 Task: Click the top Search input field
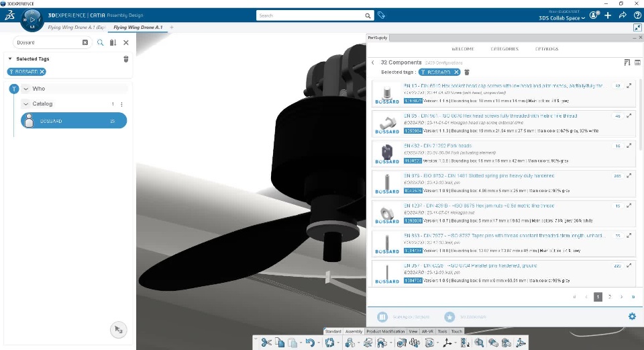click(311, 15)
